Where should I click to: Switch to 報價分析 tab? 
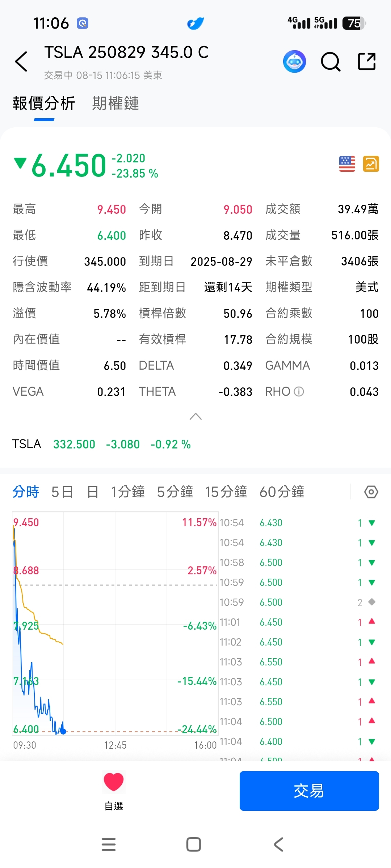click(44, 103)
